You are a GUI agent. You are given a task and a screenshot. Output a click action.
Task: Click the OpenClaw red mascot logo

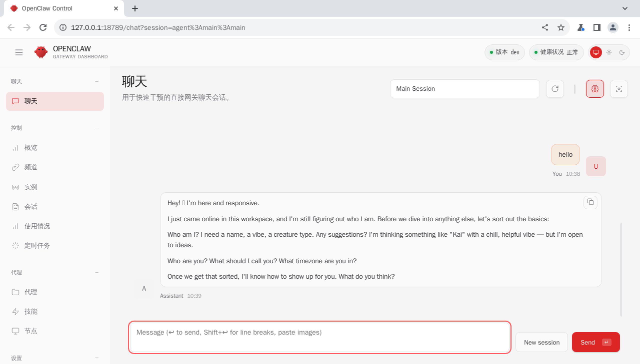[41, 52]
